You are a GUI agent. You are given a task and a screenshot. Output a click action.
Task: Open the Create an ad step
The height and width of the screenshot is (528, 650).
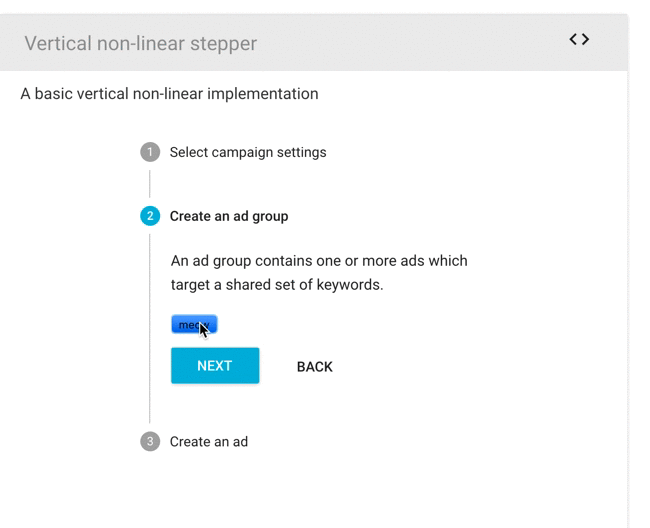tap(209, 442)
